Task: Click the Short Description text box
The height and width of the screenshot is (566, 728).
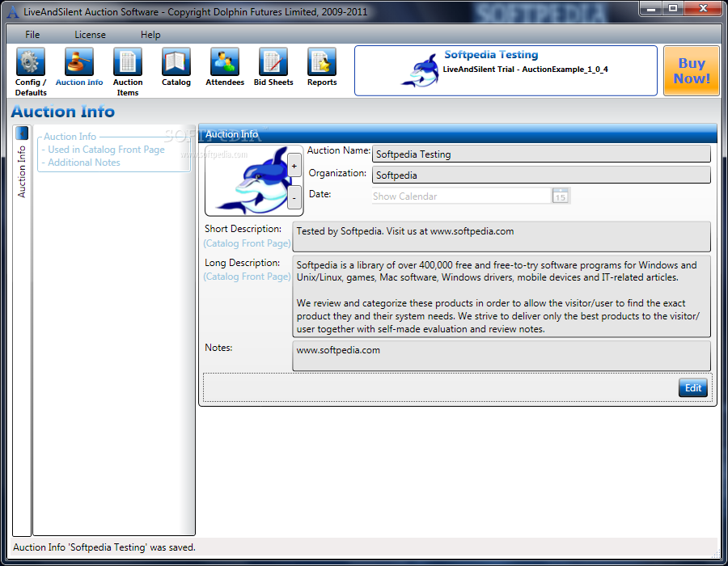Action: tap(502, 237)
